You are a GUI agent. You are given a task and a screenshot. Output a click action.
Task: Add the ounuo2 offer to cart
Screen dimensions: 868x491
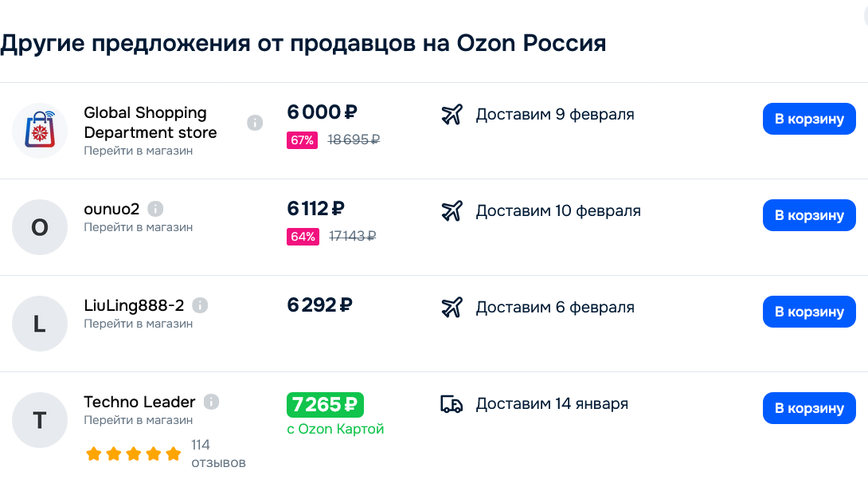click(809, 215)
